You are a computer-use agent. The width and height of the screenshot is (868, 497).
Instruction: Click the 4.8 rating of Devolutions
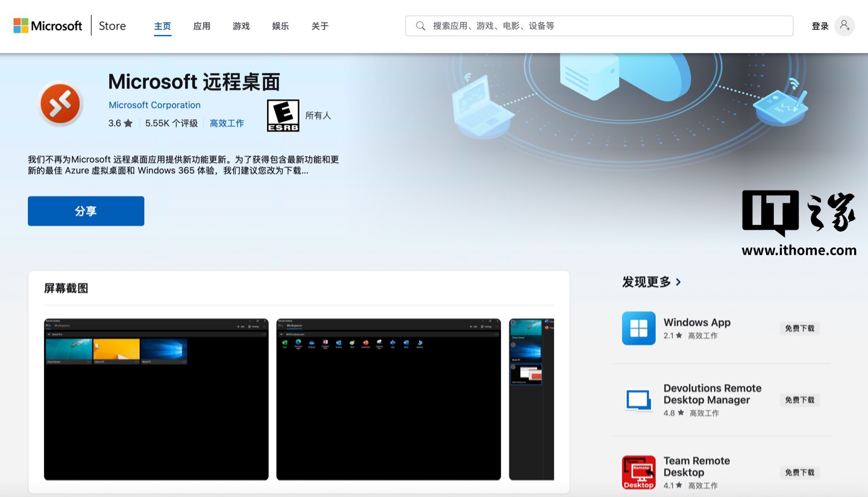coord(674,413)
